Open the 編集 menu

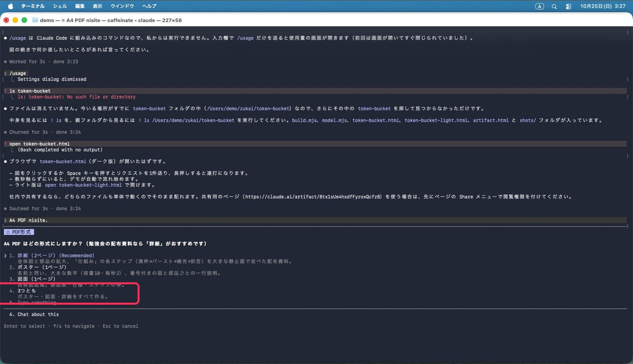(80, 6)
